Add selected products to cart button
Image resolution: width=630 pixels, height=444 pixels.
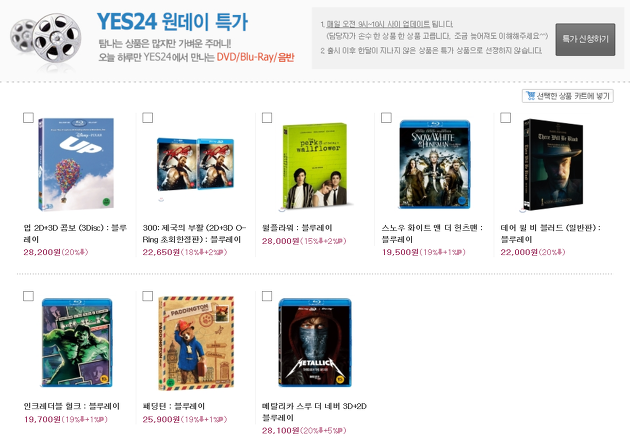[x=568, y=96]
